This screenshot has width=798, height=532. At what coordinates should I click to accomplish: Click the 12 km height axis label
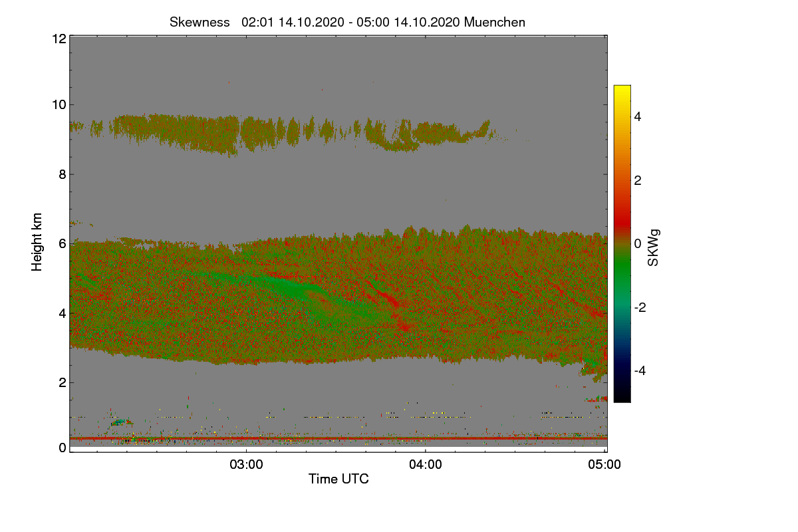(x=59, y=39)
